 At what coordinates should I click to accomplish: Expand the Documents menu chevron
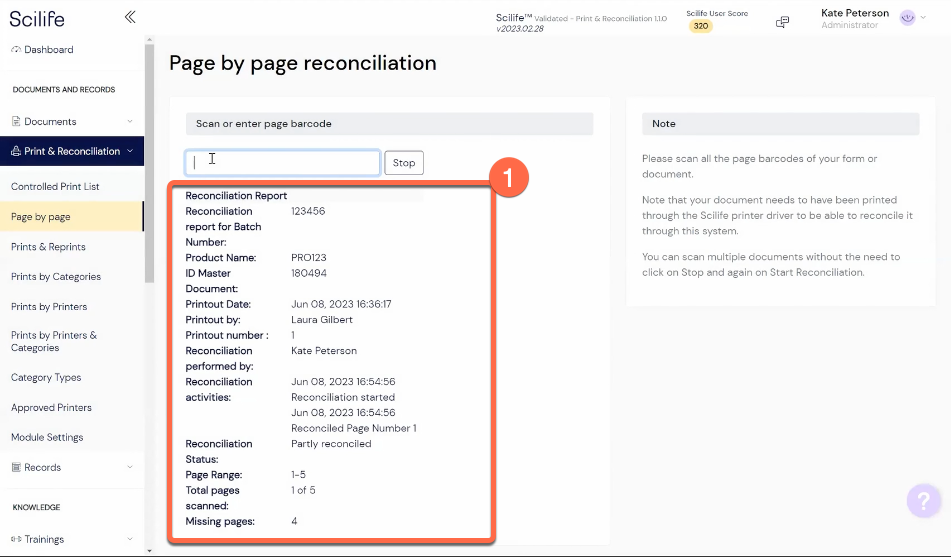(x=130, y=122)
